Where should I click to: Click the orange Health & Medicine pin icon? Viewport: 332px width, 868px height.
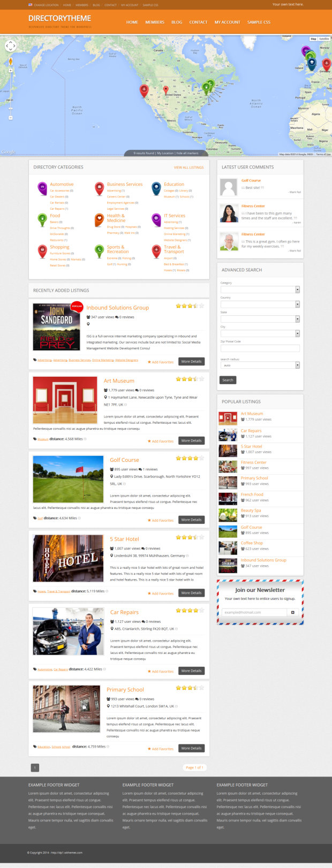(x=99, y=219)
